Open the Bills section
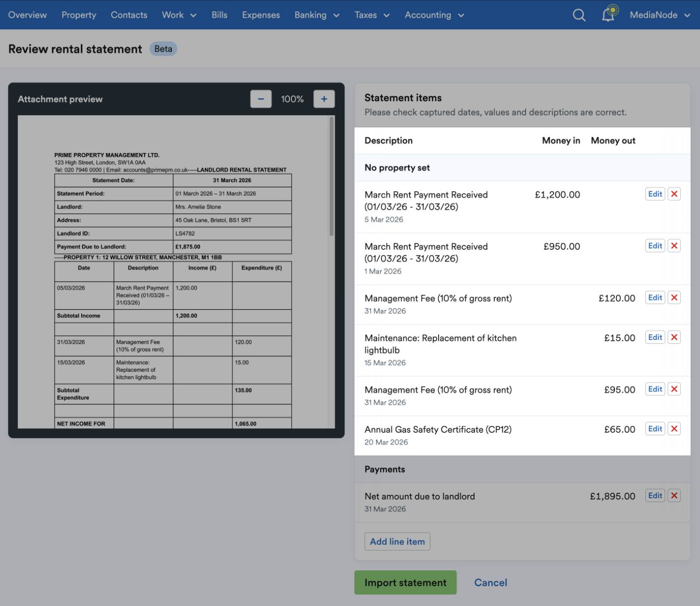Screen dimensions: 700x606 coord(220,15)
